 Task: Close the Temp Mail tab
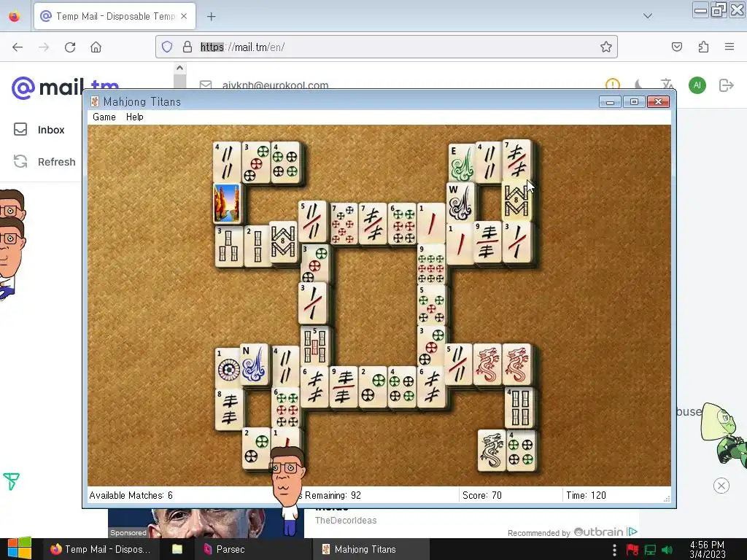184,16
